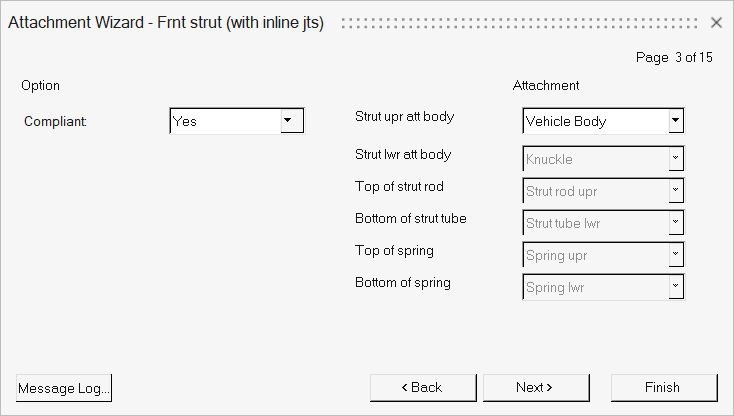Screen dimensions: 734x416
Task: Open the Strut lwr att body dropdown arrow
Action: pyautogui.click(x=676, y=159)
